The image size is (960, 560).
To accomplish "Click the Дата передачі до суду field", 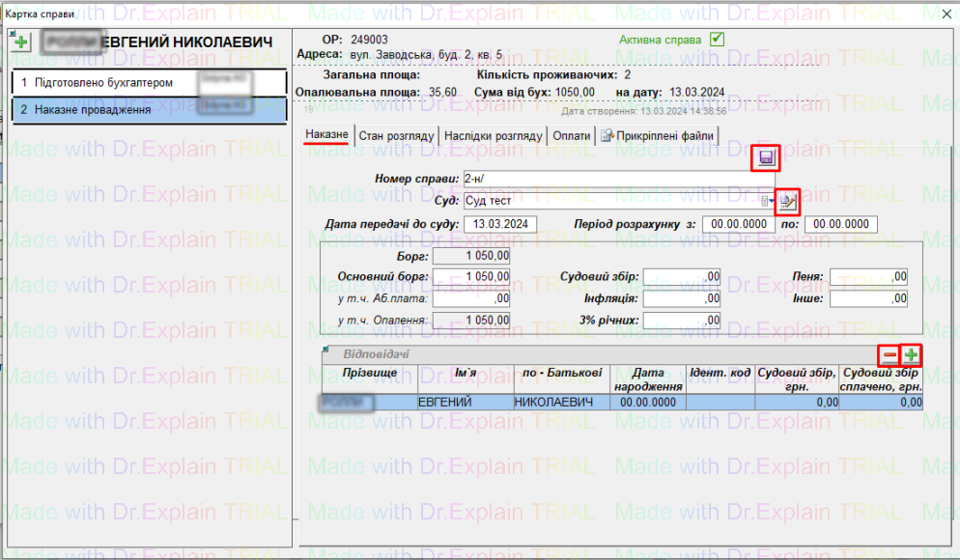I will [x=500, y=225].
